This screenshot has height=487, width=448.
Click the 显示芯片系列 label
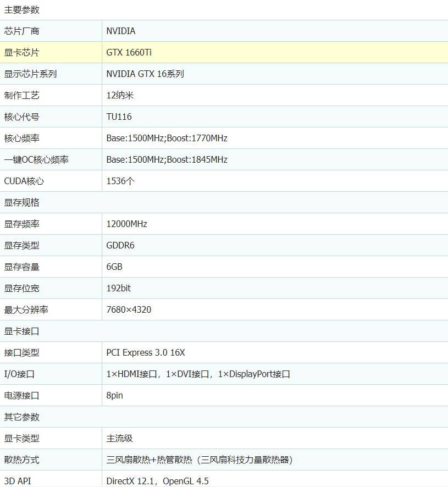(30, 74)
